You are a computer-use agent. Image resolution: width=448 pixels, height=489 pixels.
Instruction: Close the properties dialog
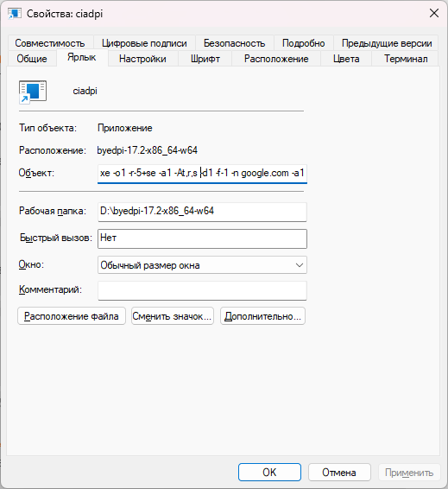[434, 14]
